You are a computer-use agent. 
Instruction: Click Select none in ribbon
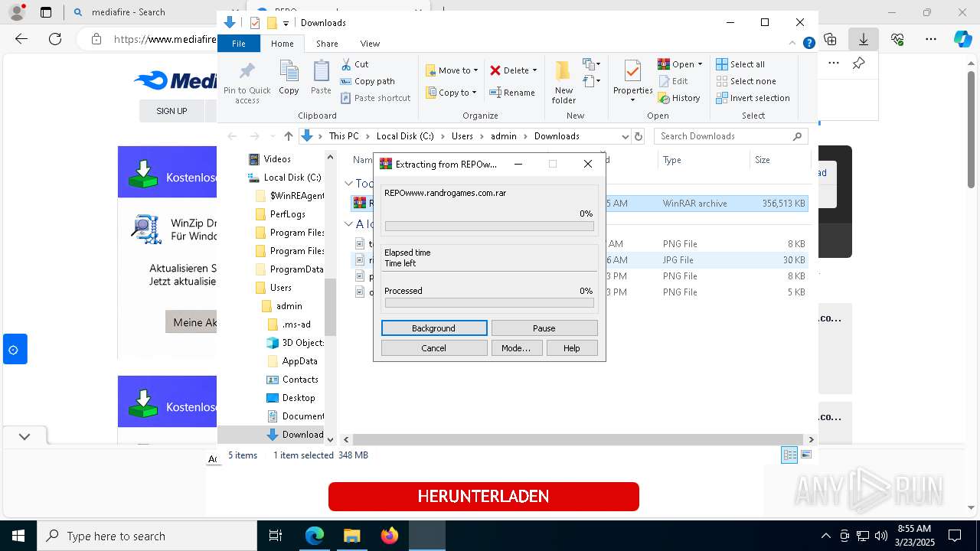click(x=746, y=81)
